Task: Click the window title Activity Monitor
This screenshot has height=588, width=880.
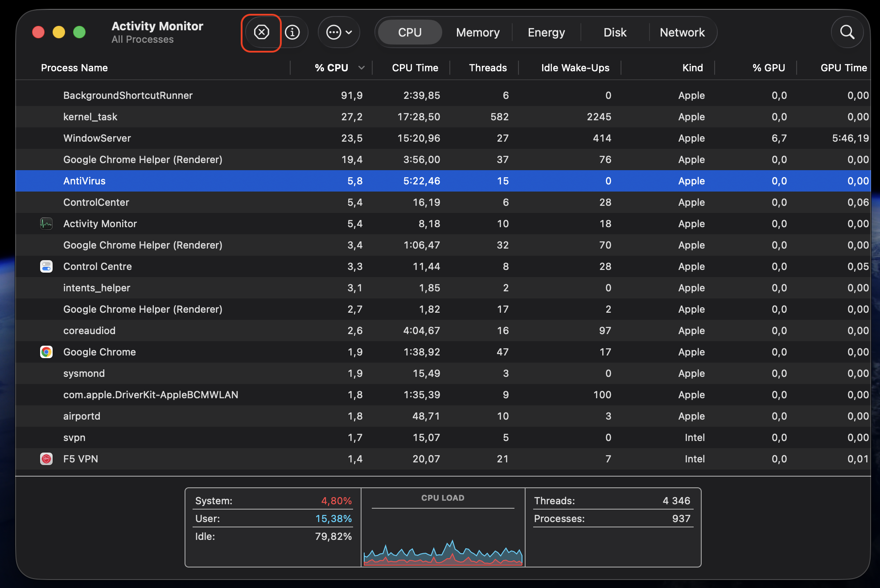Action: 157,26
